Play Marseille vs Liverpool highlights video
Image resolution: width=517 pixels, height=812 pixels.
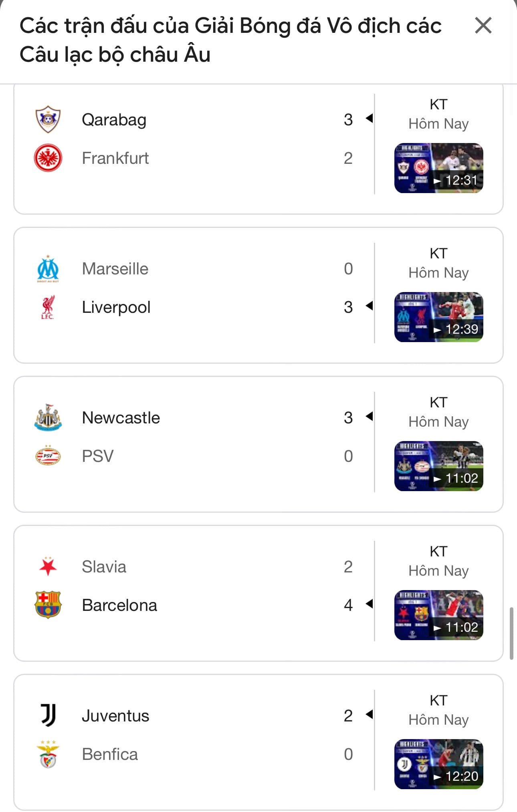tap(438, 317)
